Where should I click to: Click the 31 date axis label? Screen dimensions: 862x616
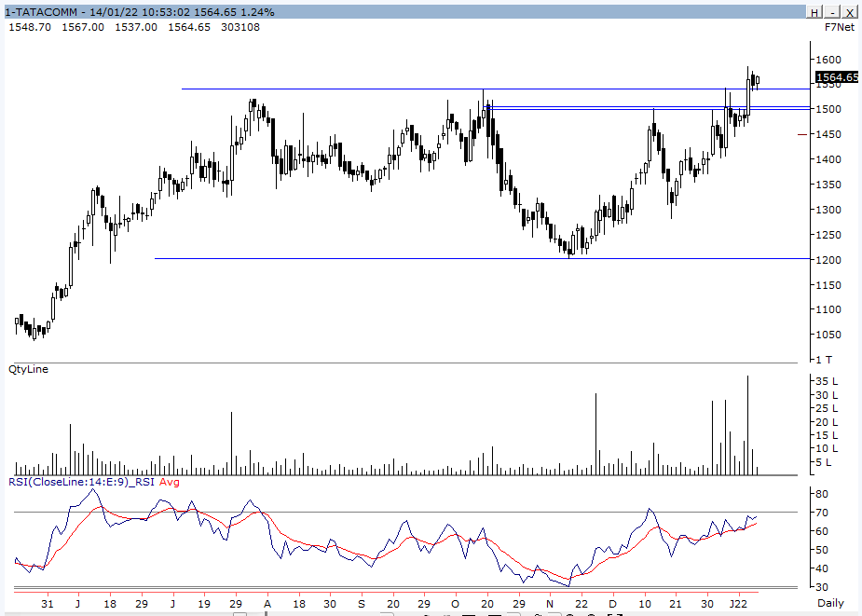(48, 603)
